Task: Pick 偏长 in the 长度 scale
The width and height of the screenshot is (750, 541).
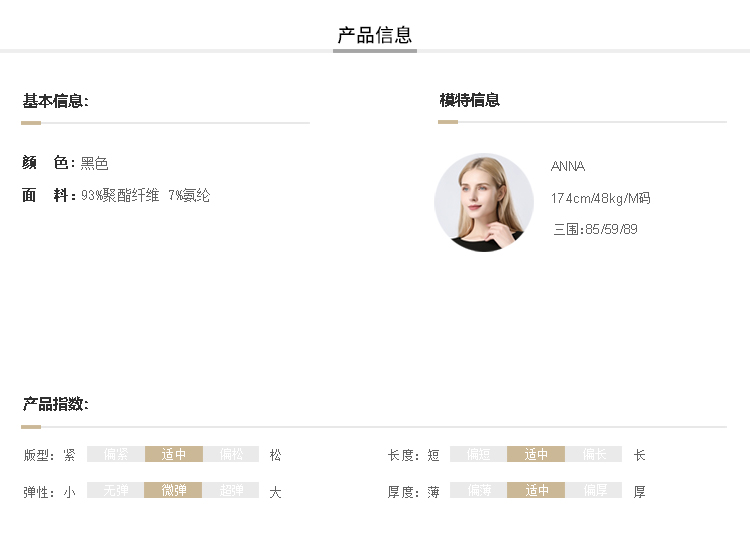Action: click(594, 454)
